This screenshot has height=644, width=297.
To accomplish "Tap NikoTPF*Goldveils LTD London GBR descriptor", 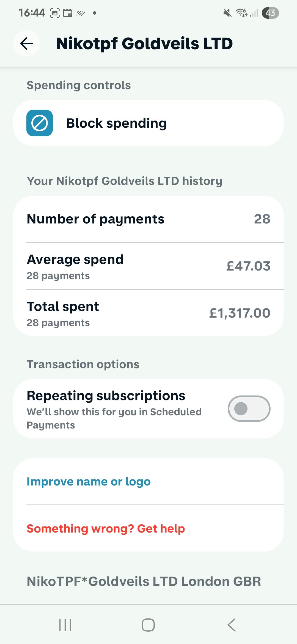I will [144, 582].
